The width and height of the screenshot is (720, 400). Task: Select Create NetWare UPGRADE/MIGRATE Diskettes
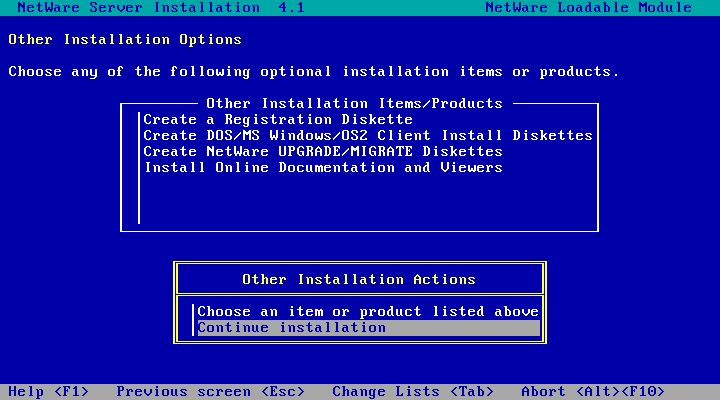click(x=323, y=152)
